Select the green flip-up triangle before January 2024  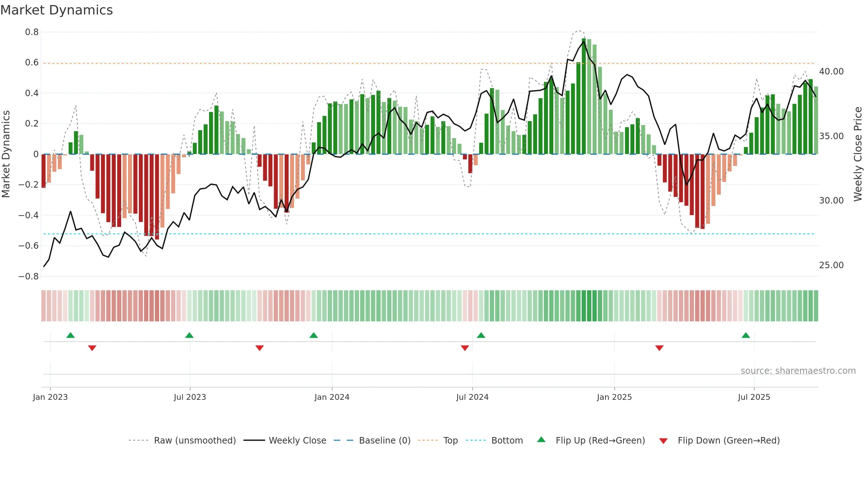tap(314, 335)
